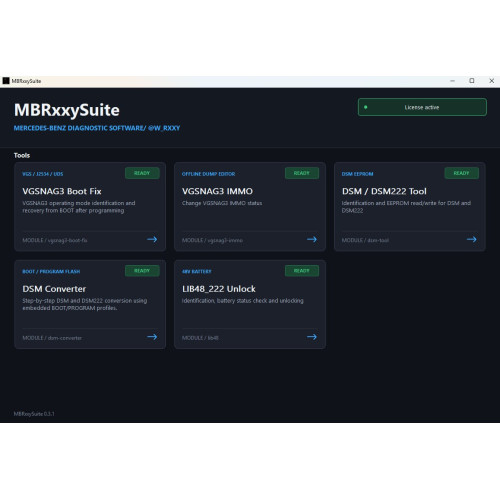The width and height of the screenshot is (500, 500).
Task: Maximize the MBRxxySuite window
Action: [472, 81]
